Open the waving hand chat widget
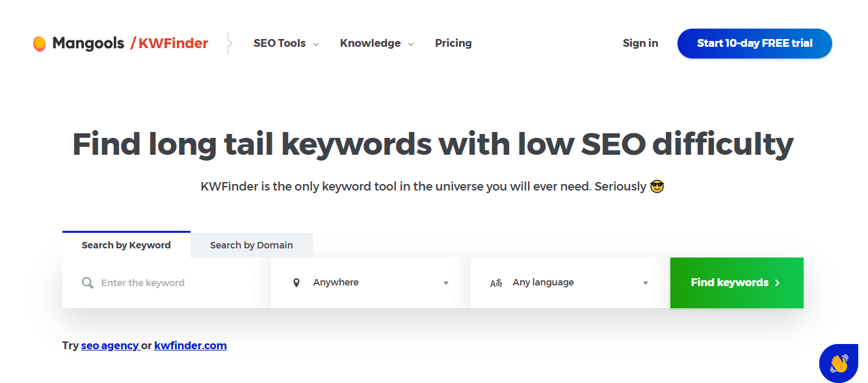Viewport: 868px width, 383px height. [x=839, y=363]
